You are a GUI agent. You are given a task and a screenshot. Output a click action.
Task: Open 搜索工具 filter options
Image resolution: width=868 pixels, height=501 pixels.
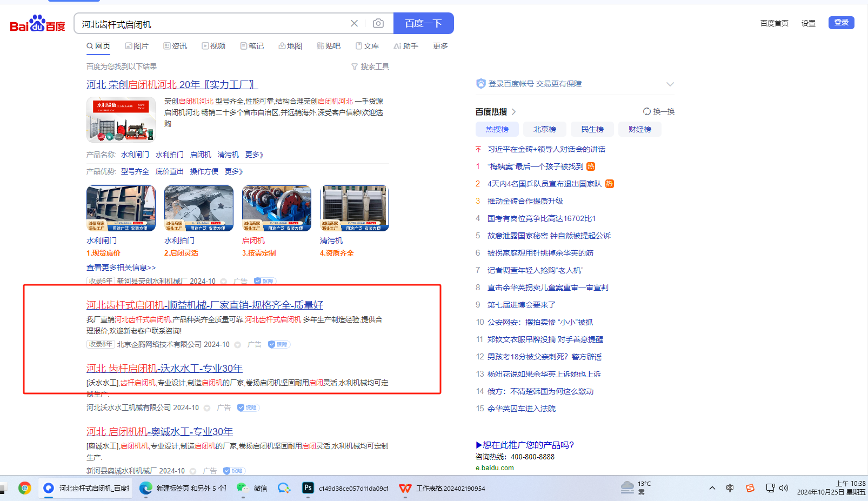[x=370, y=66]
